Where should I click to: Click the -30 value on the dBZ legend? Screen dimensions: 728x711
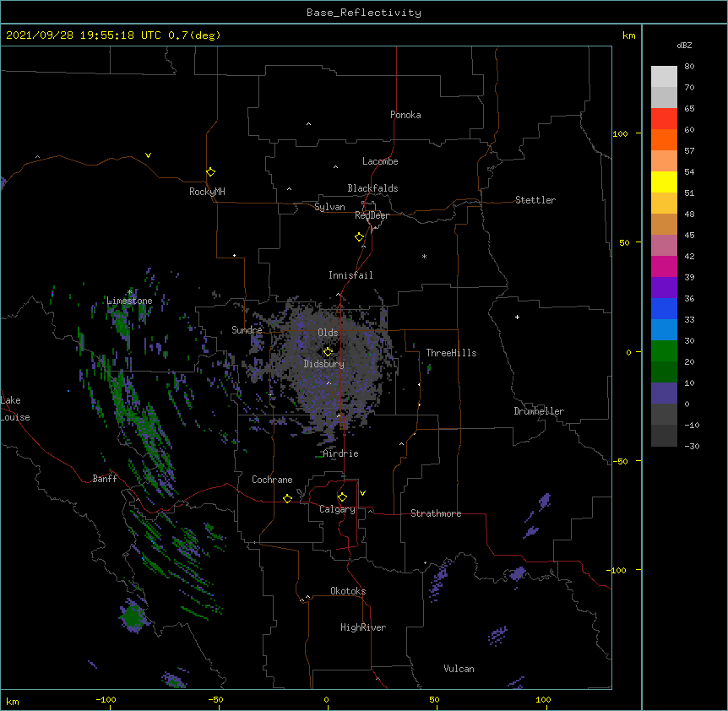[692, 446]
